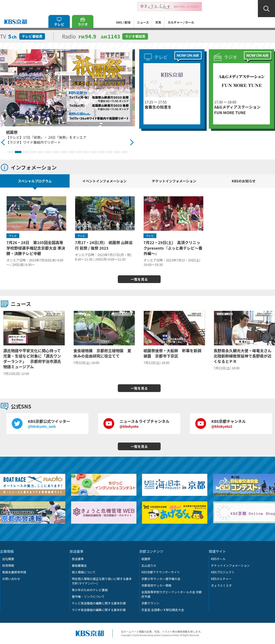This screenshot has height=644, width=275.
Task: Click the インフォメーション info icon
Action: click(x=4, y=167)
